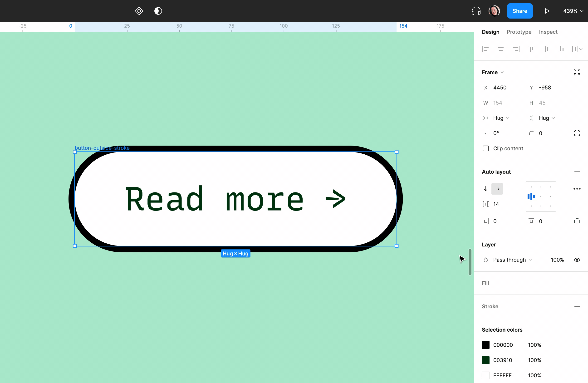Click the align horizontal centers icon
Image resolution: width=588 pixels, height=383 pixels.
(x=501, y=49)
